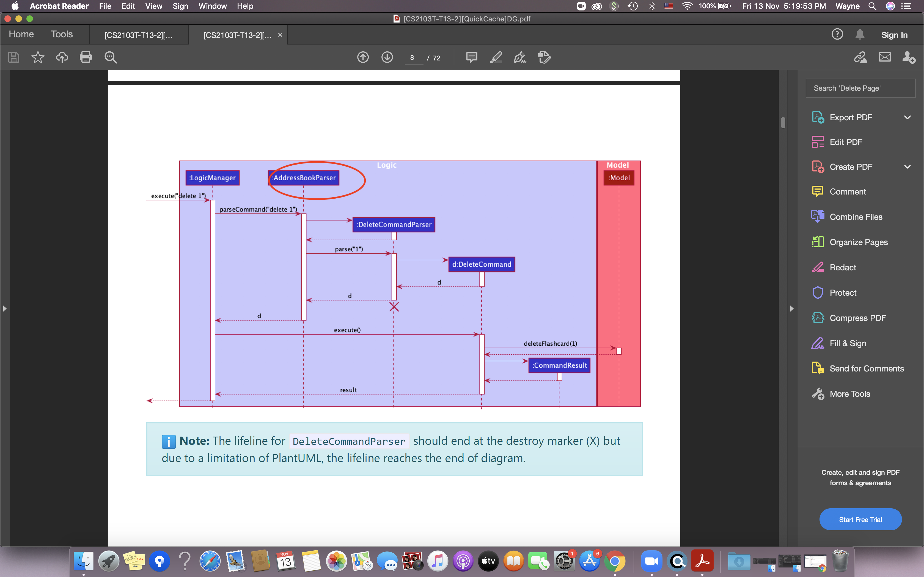Collapse the right tools pane arrow
Image resolution: width=924 pixels, height=577 pixels.
(x=791, y=308)
